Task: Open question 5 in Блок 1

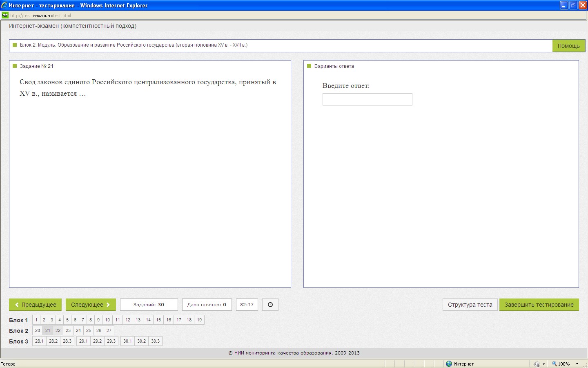Action: (x=67, y=320)
